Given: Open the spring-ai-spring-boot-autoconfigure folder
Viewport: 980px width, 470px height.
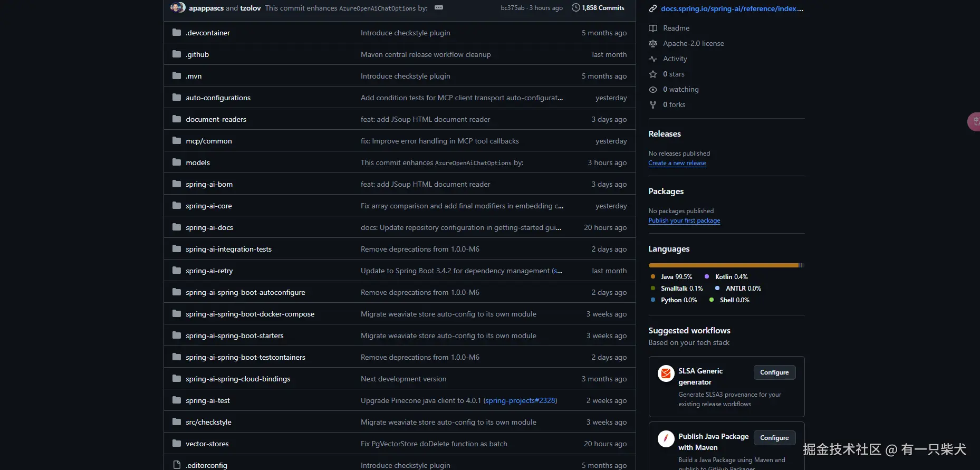Looking at the screenshot, I should (245, 292).
